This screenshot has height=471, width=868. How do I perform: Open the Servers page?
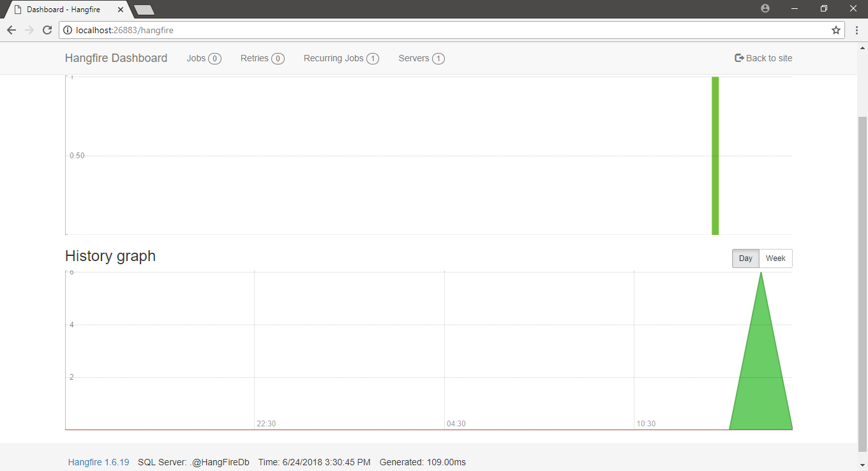421,58
